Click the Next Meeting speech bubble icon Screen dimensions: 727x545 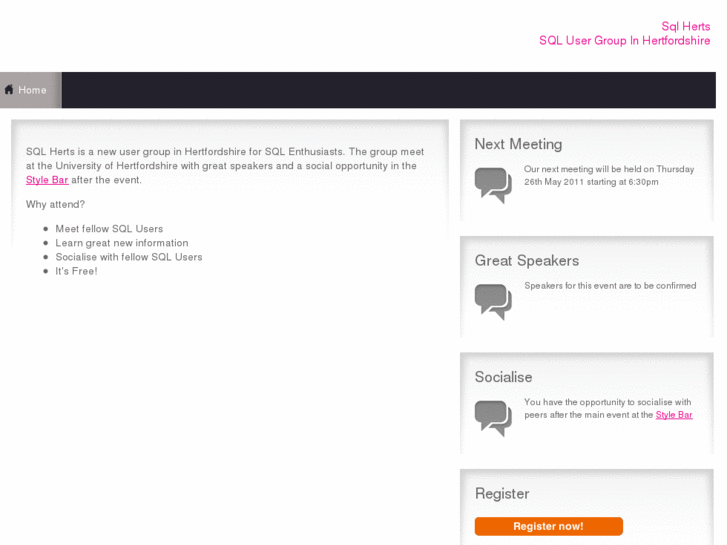coord(492,185)
